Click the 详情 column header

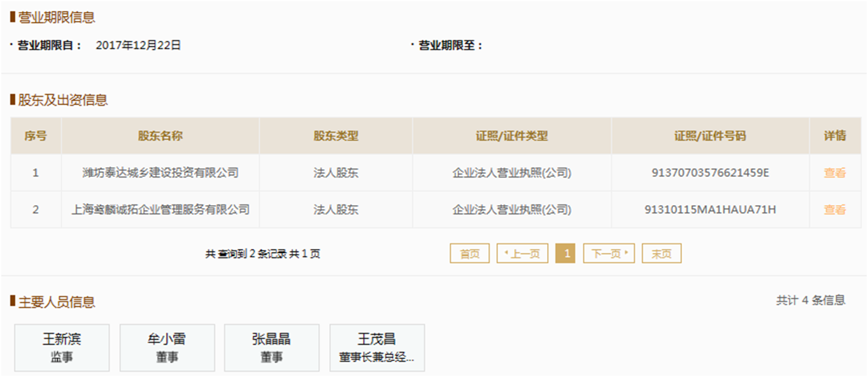pyautogui.click(x=834, y=136)
